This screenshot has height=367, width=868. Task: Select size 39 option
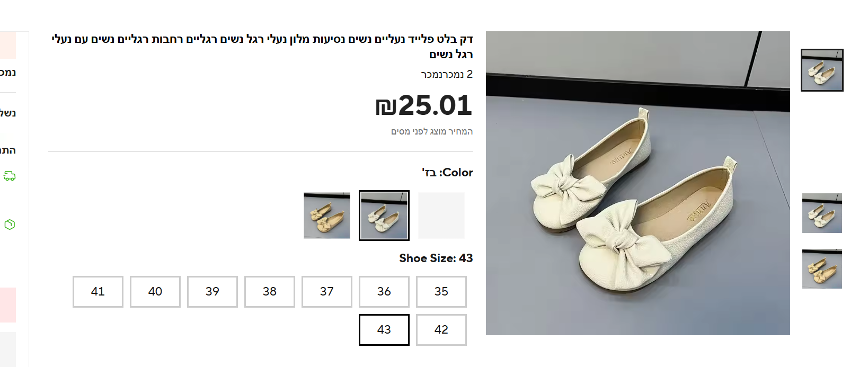pyautogui.click(x=212, y=291)
